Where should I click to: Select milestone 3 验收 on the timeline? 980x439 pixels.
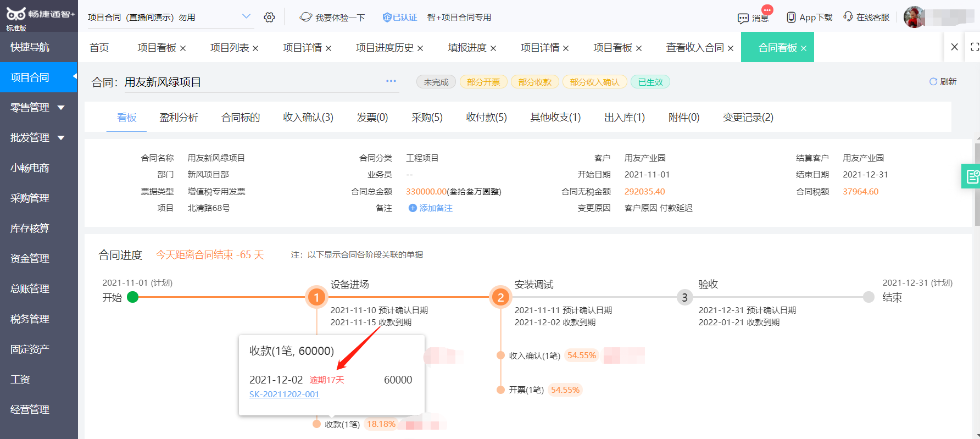[684, 297]
